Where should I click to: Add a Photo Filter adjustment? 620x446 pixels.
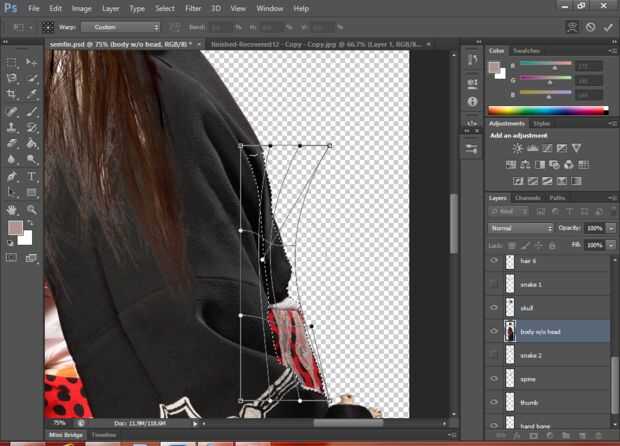coord(554,164)
